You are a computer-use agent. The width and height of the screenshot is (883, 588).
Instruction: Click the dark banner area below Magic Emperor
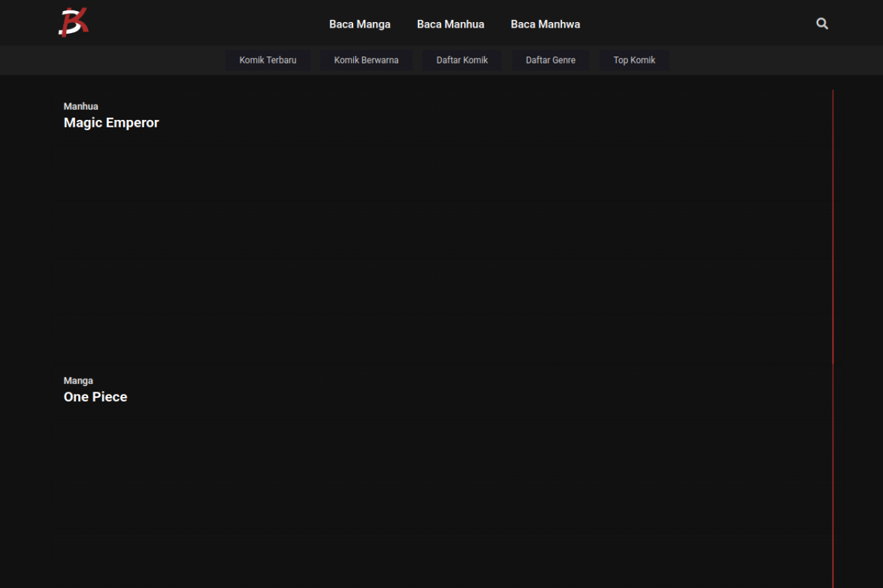pos(441,241)
